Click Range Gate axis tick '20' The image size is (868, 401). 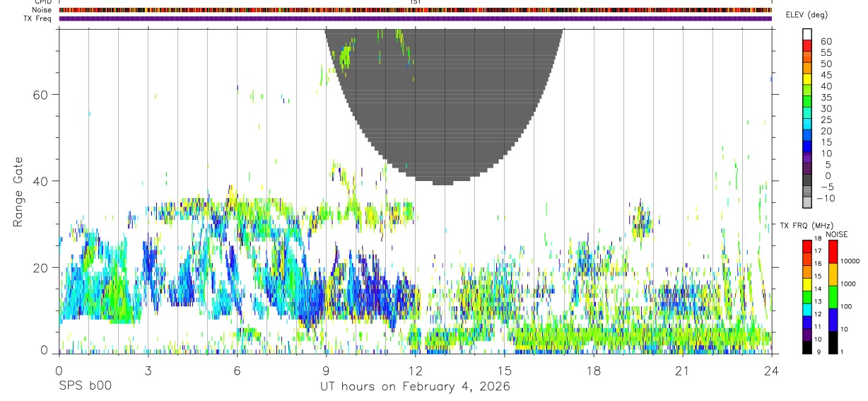pos(42,267)
